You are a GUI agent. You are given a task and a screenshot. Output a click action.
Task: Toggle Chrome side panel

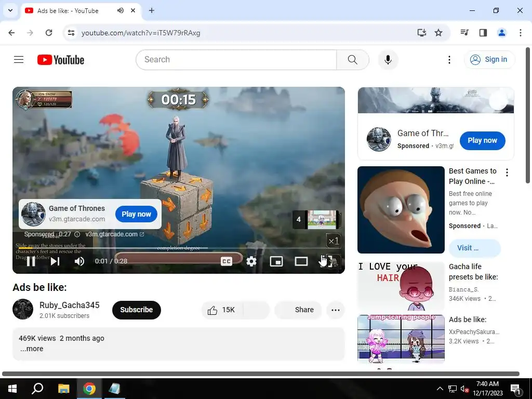pos(483,33)
